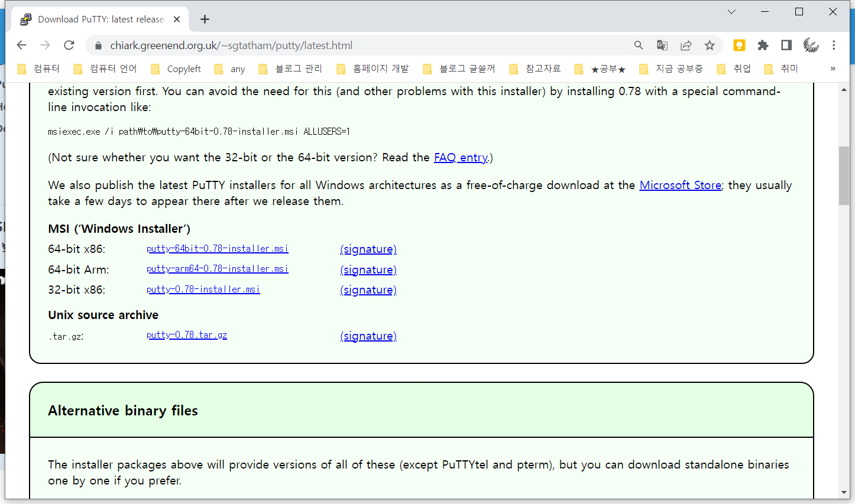The image size is (855, 504).
Task: Click the msiexec.exe command line text
Action: point(199,132)
